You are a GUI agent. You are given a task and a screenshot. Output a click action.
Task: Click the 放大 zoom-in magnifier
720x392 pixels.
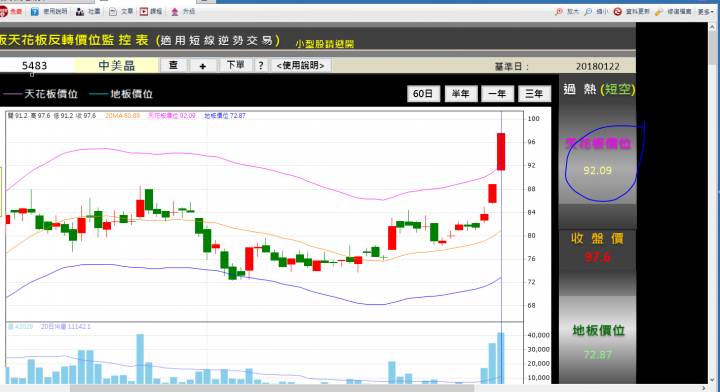[x=559, y=11]
